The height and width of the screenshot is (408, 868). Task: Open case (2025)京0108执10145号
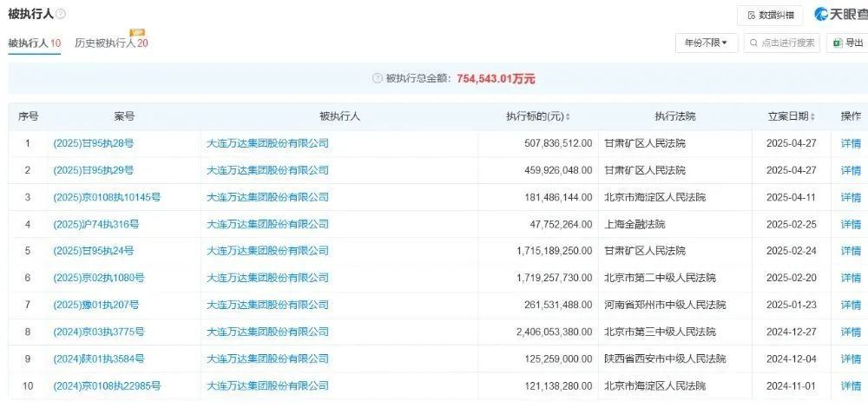click(107, 197)
